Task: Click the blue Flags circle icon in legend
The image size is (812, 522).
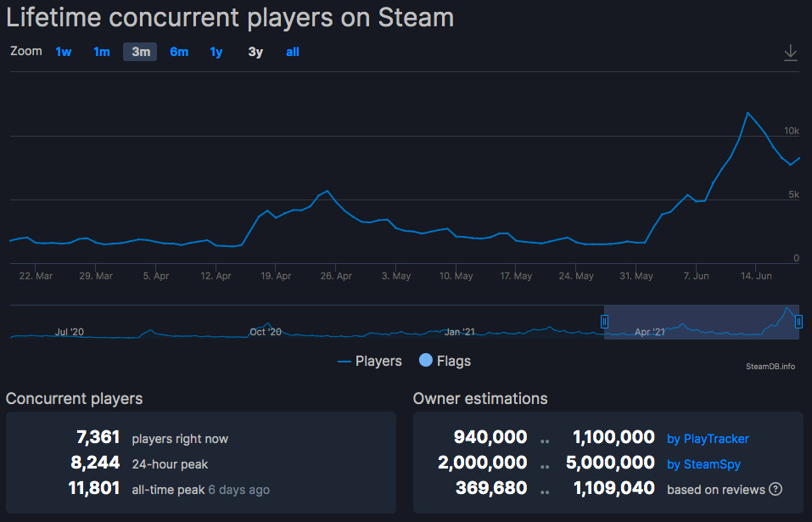Action: [x=424, y=361]
